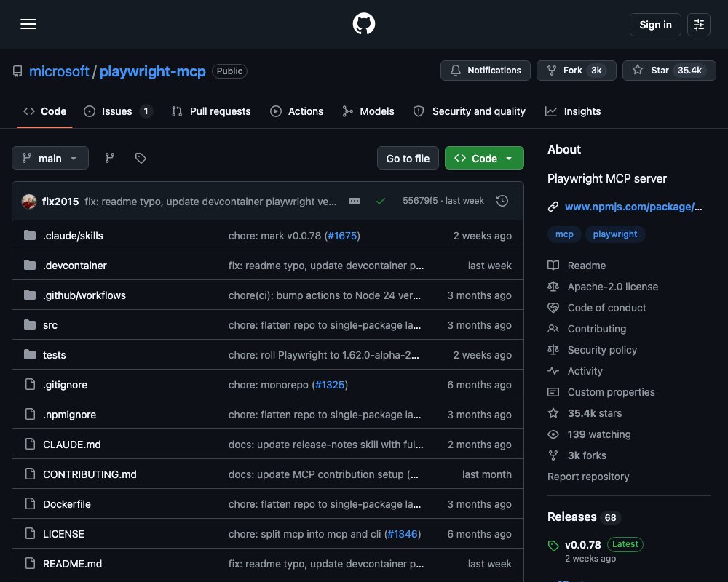Open the hamburger navigation menu
Screen dimensions: 728x582
(x=28, y=24)
